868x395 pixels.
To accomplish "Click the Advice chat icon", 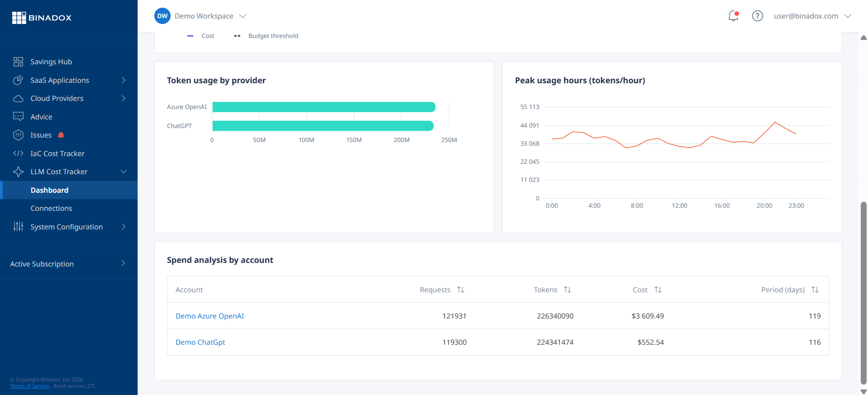I will pos(18,117).
